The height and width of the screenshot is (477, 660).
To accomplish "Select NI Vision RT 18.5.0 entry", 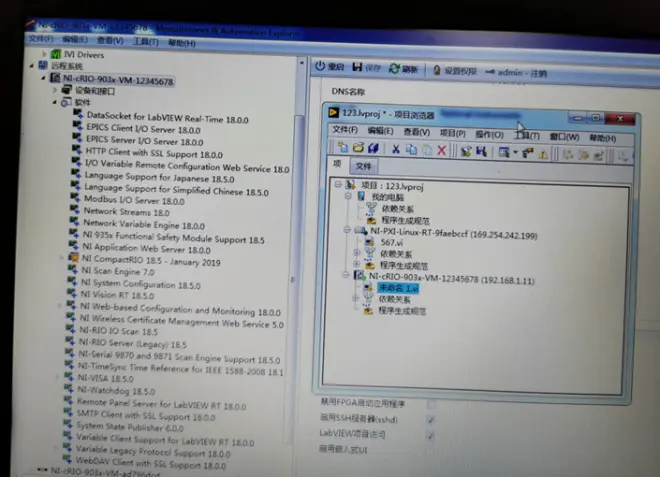I will pos(117,295).
